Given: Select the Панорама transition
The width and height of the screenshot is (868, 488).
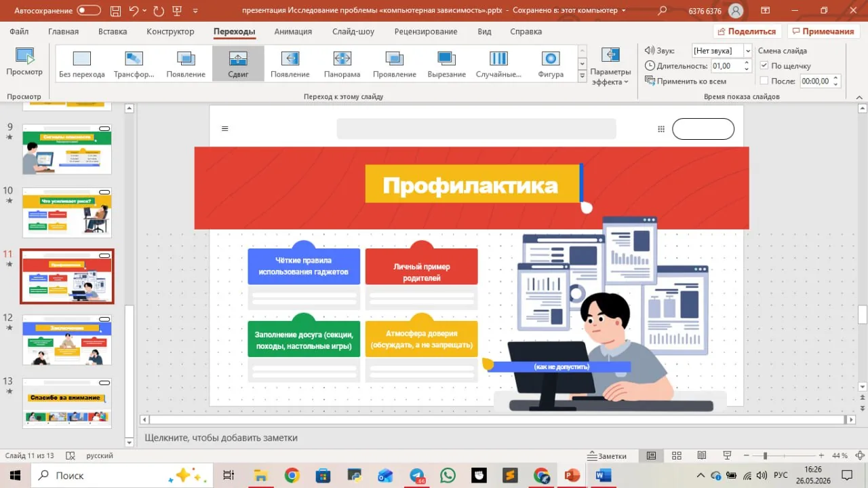Looking at the screenshot, I should pyautogui.click(x=342, y=64).
